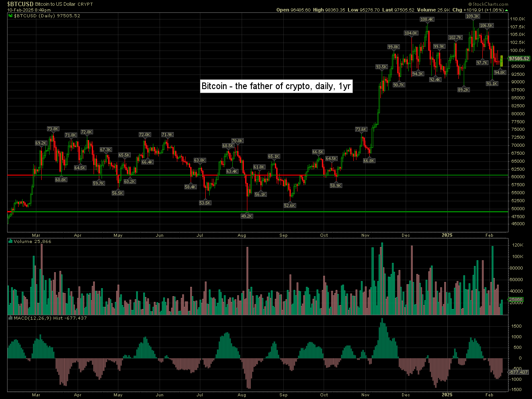Click the 93.5K November price label
Viewport: 532px width, 399px height.
pyautogui.click(x=381, y=67)
